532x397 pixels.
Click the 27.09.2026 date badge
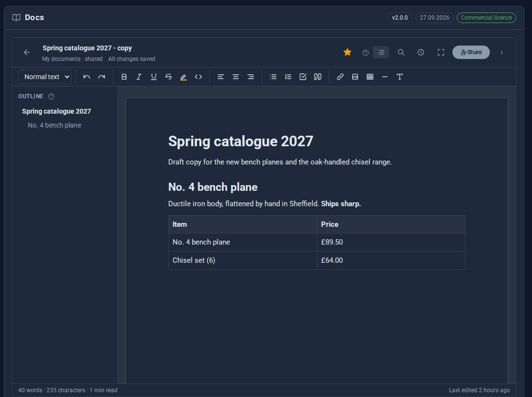(434, 18)
